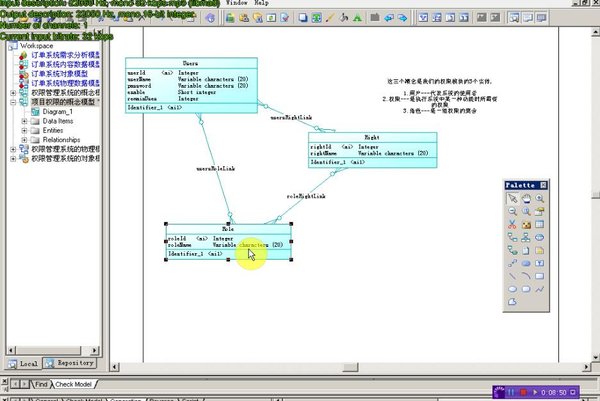Screen dimensions: 600x401
Task: Click the green A toolbar icon
Action: 357,18
